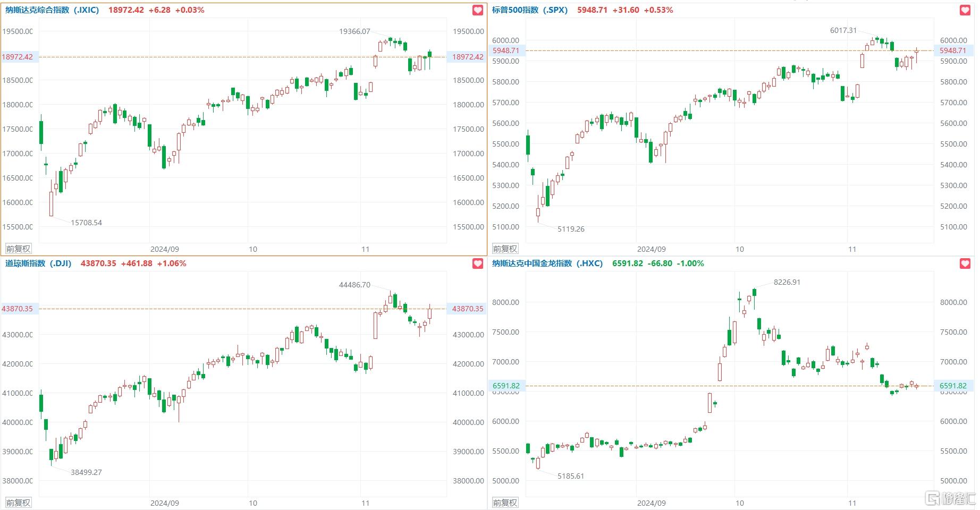Click right current price tag 6591.82

tap(953, 386)
